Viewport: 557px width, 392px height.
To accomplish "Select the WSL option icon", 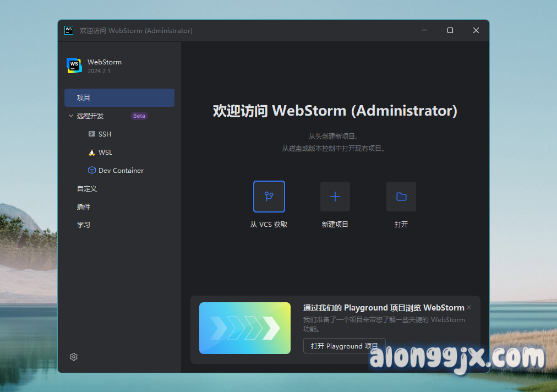I will tap(91, 152).
